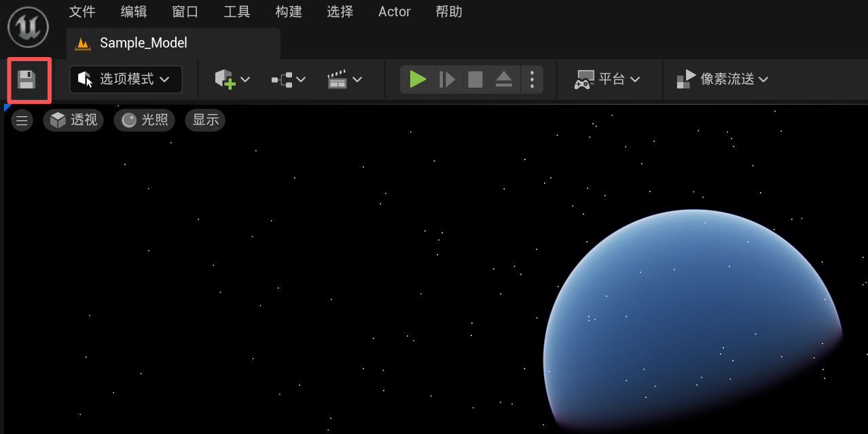Screen dimensions: 868x434
Task: Expand the 选项模式 mode dropdown
Action: pos(126,79)
